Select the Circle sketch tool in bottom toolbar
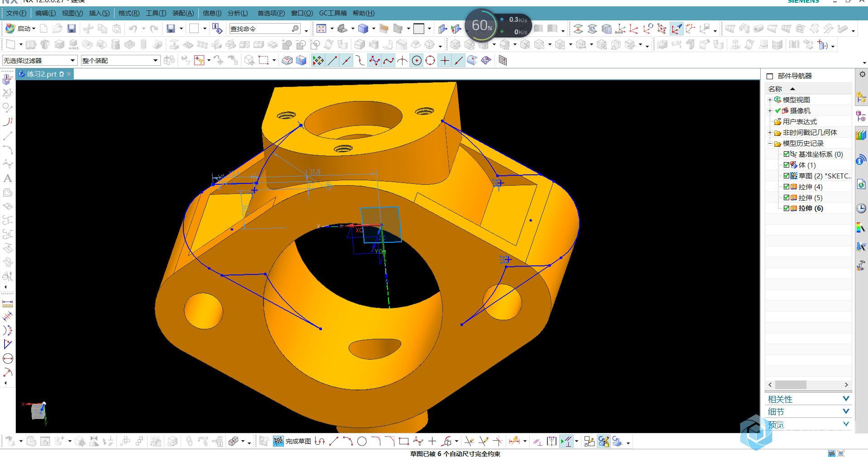Image resolution: width=868 pixels, height=457 pixels. [x=362, y=441]
